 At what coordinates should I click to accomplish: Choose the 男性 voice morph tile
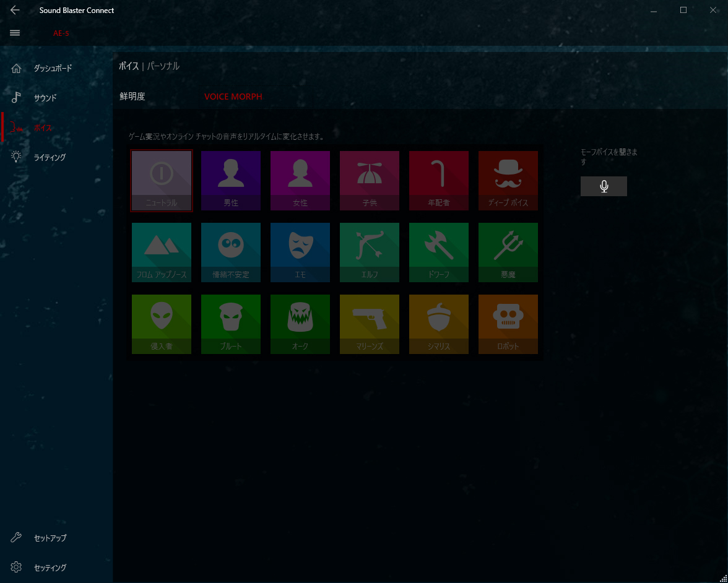pyautogui.click(x=231, y=181)
